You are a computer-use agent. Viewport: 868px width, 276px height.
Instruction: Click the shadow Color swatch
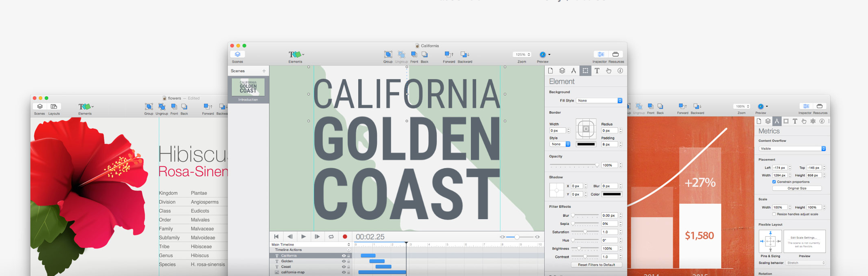[x=612, y=194]
